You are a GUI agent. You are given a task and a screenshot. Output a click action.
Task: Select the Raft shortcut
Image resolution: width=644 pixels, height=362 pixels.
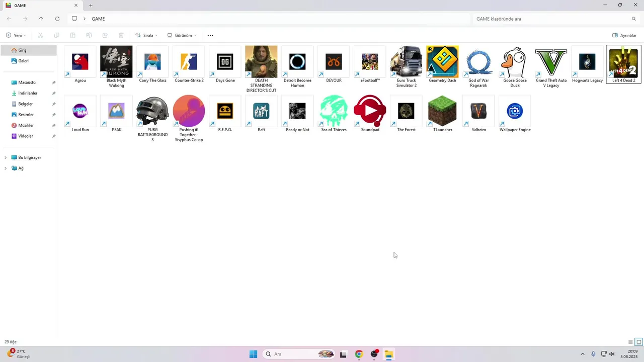[x=261, y=114]
